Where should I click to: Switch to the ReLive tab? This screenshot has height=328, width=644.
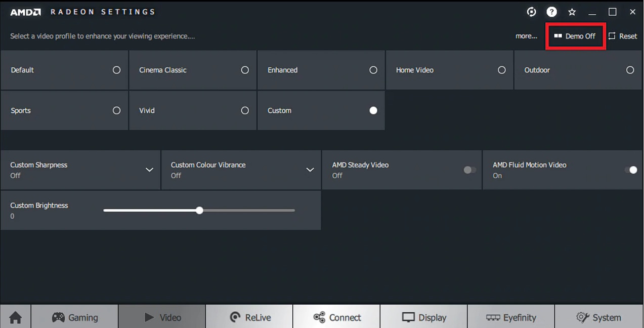pos(249,317)
